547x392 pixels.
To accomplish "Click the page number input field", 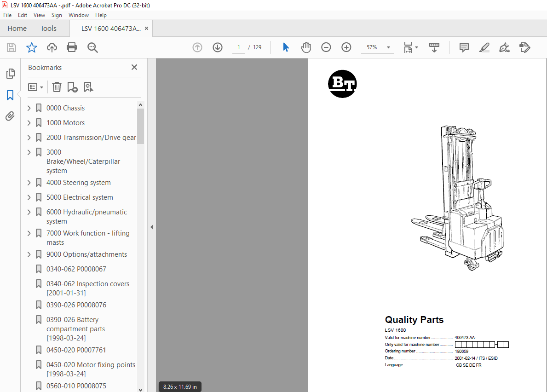I will [239, 47].
